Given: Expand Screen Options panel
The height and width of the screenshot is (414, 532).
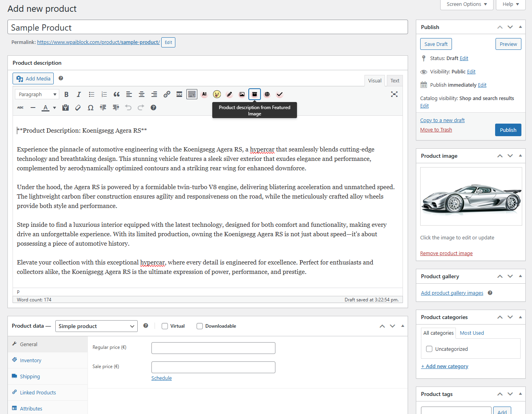Looking at the screenshot, I should tap(467, 4).
